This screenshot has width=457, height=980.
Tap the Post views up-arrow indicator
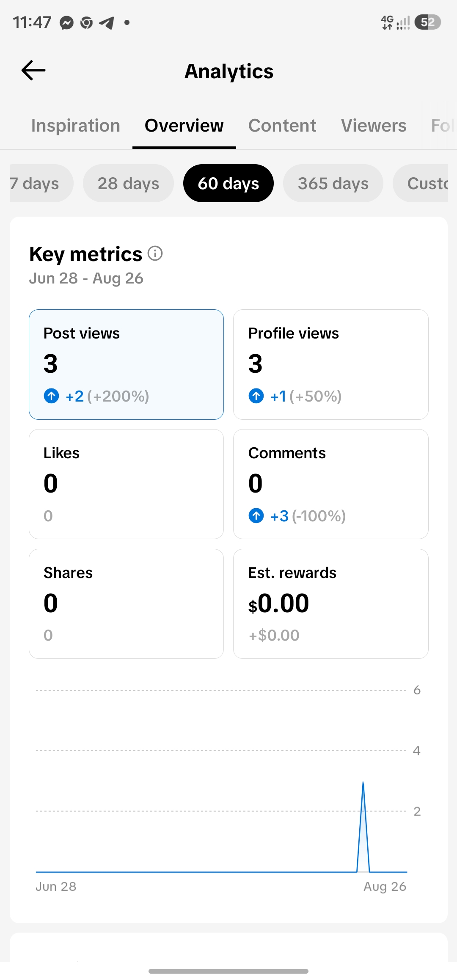pos(52,396)
